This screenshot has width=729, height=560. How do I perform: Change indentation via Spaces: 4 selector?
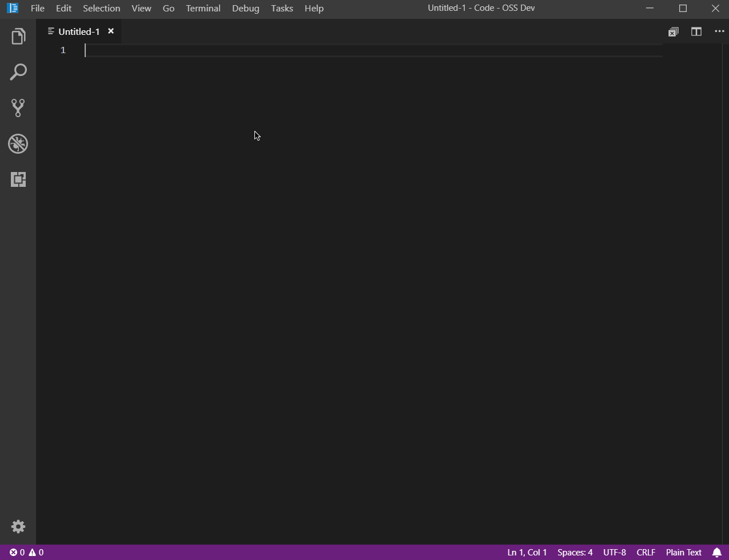point(575,552)
